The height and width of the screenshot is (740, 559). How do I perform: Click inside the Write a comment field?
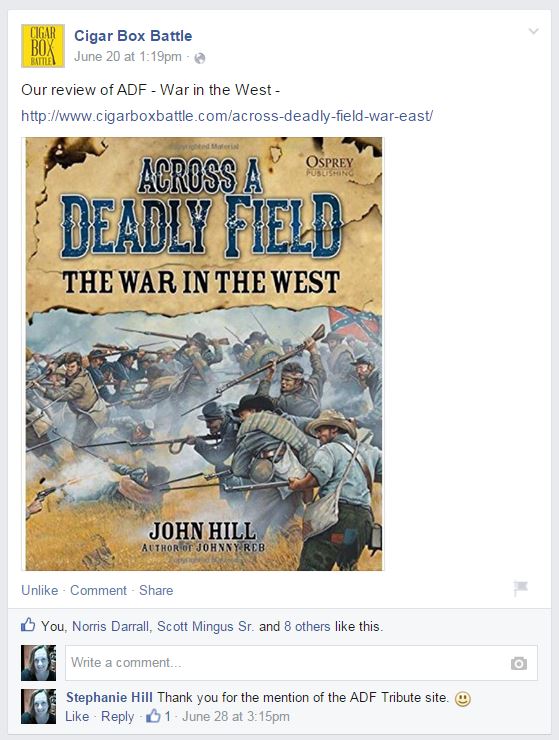(301, 663)
